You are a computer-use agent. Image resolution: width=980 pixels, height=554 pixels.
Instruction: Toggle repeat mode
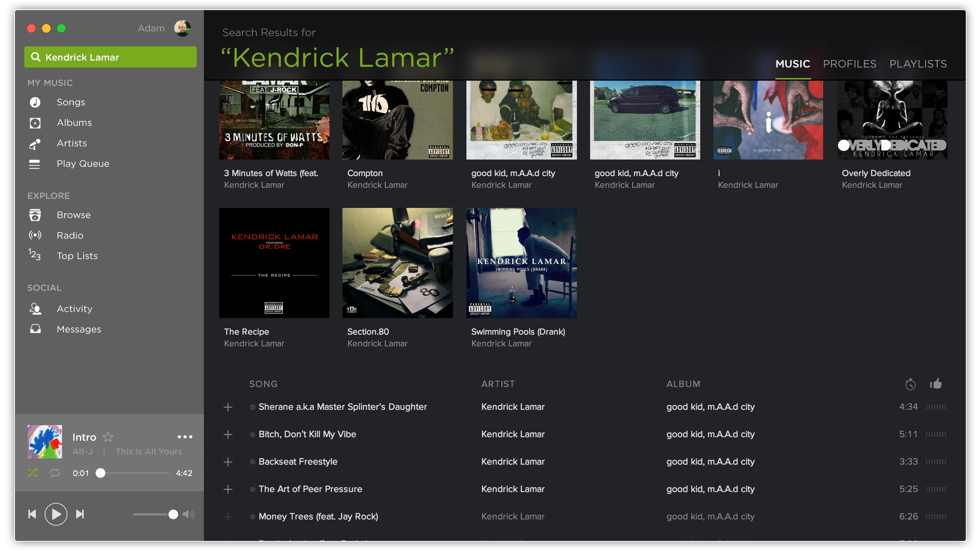coord(55,473)
